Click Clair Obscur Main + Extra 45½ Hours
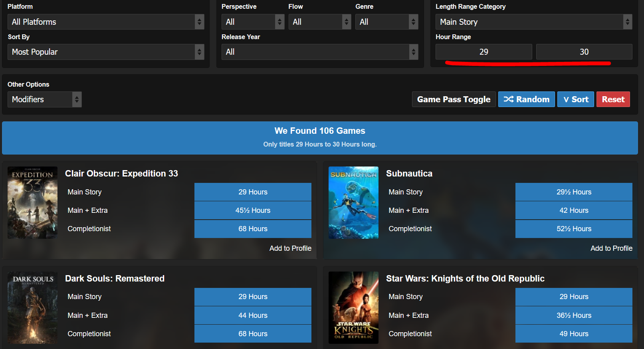The width and height of the screenshot is (644, 349). pyautogui.click(x=253, y=210)
